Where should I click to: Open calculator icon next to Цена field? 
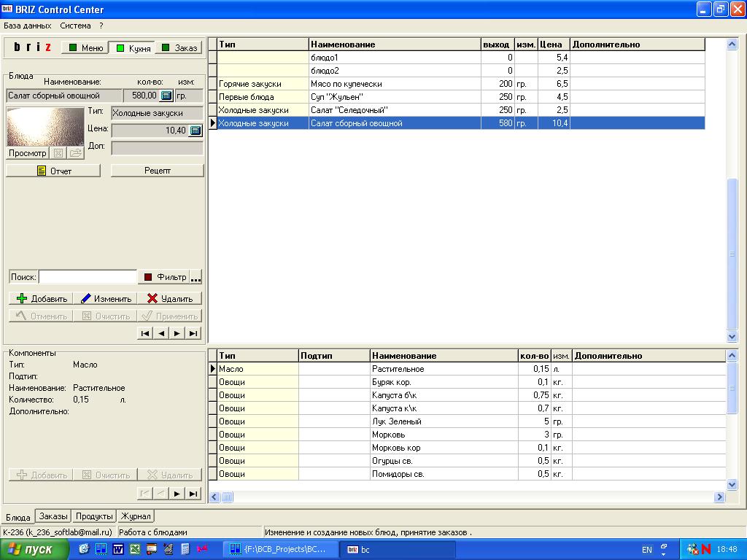click(x=196, y=131)
